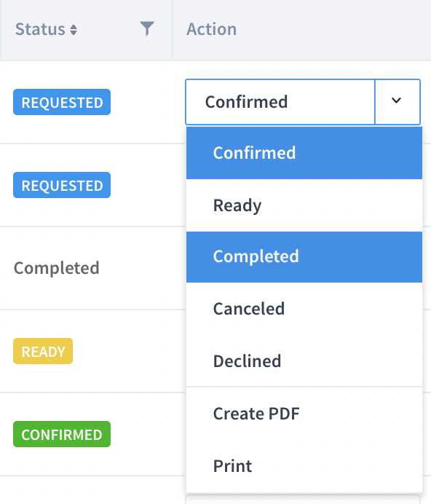Choose the Declined option
Screen dimensions: 431x504
(x=304, y=361)
